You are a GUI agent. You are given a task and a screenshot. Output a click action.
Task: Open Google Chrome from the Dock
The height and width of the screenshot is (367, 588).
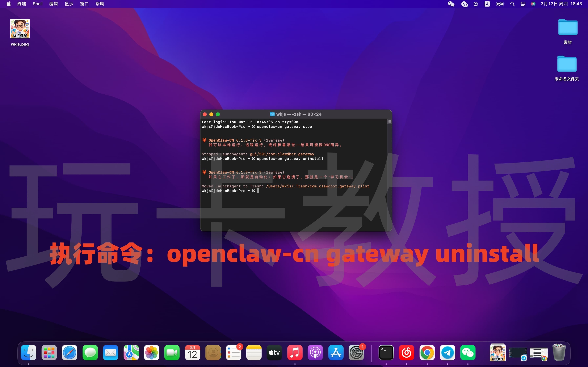point(427,353)
